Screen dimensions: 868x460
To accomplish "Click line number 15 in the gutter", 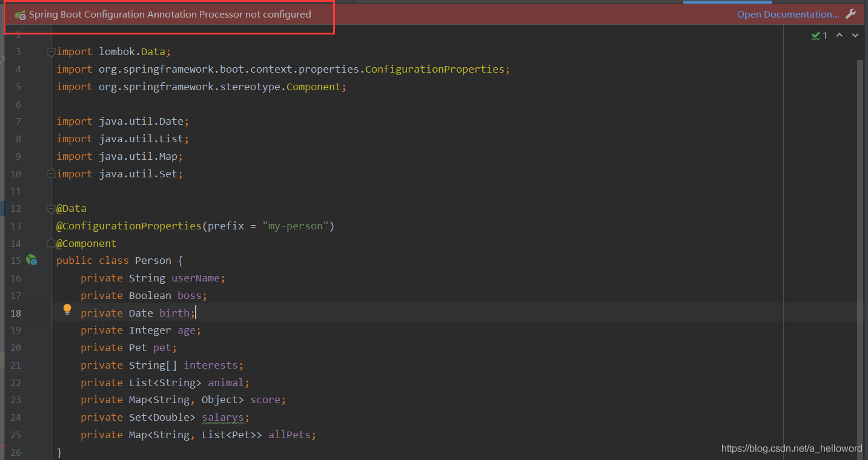I will [x=15, y=260].
